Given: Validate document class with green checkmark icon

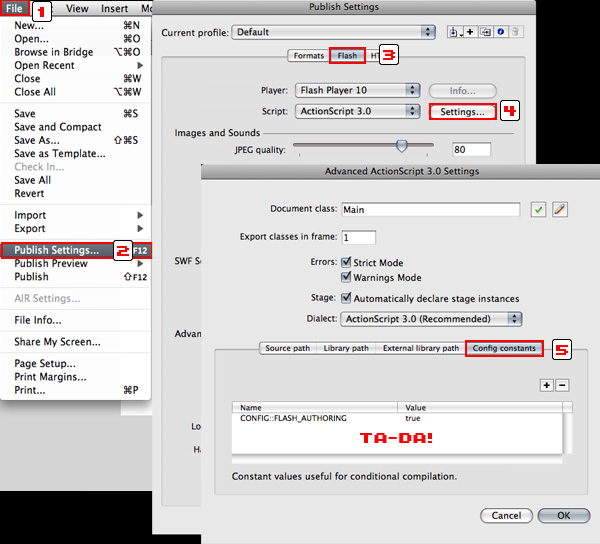Looking at the screenshot, I should (538, 209).
